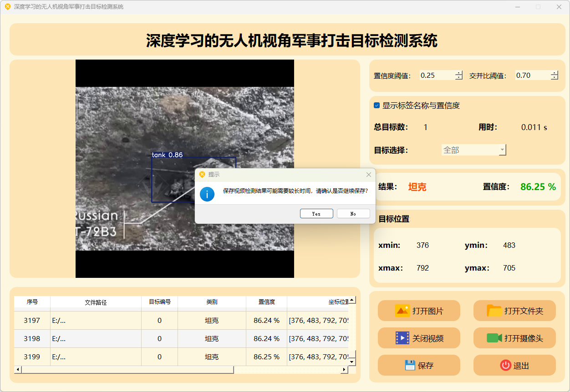Screen dimensions: 570x392
Task: Click the blue info icon in the dialog
Action: click(x=207, y=194)
